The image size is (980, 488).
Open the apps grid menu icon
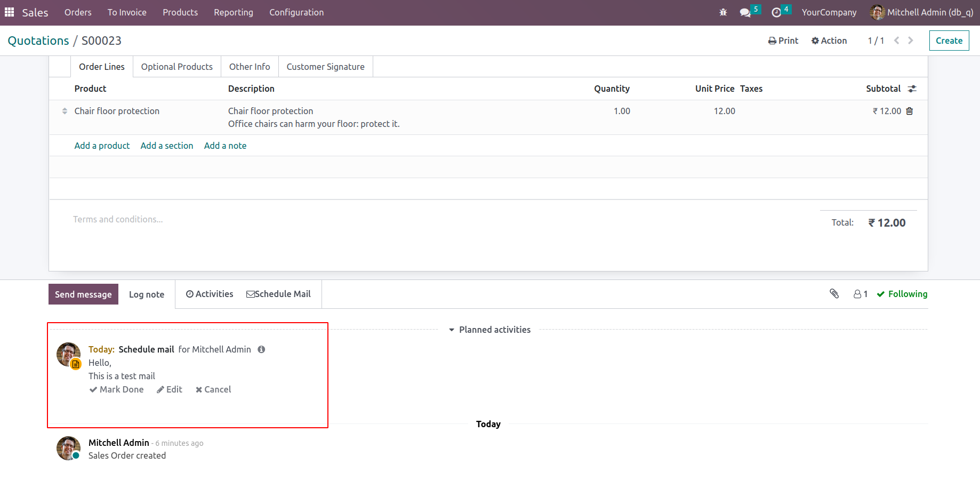tap(10, 12)
